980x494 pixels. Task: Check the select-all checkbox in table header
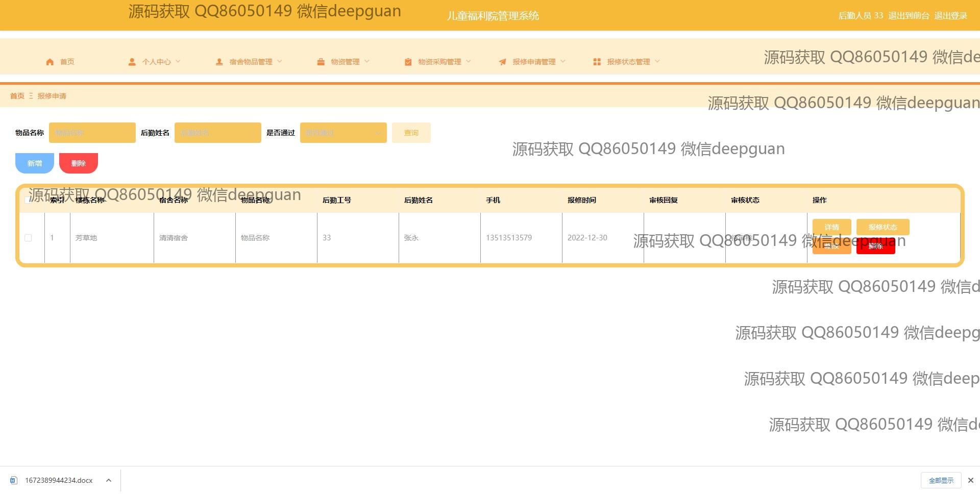click(x=28, y=200)
